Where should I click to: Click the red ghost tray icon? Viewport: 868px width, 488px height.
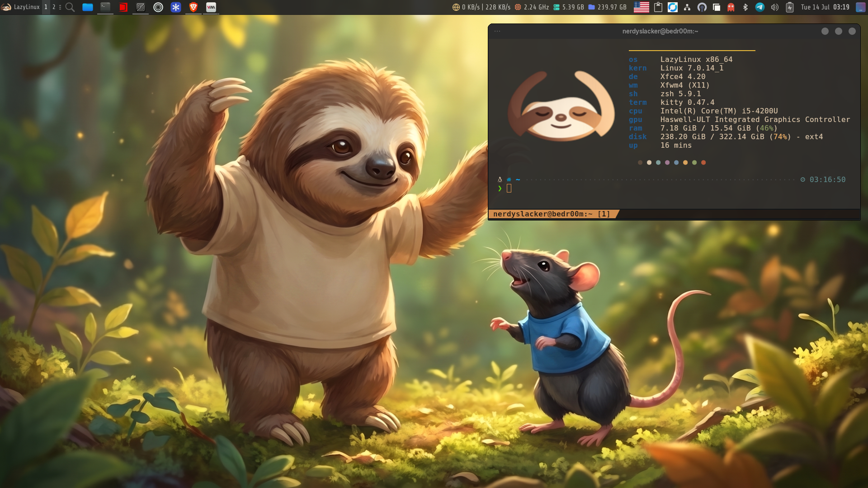[x=731, y=7]
